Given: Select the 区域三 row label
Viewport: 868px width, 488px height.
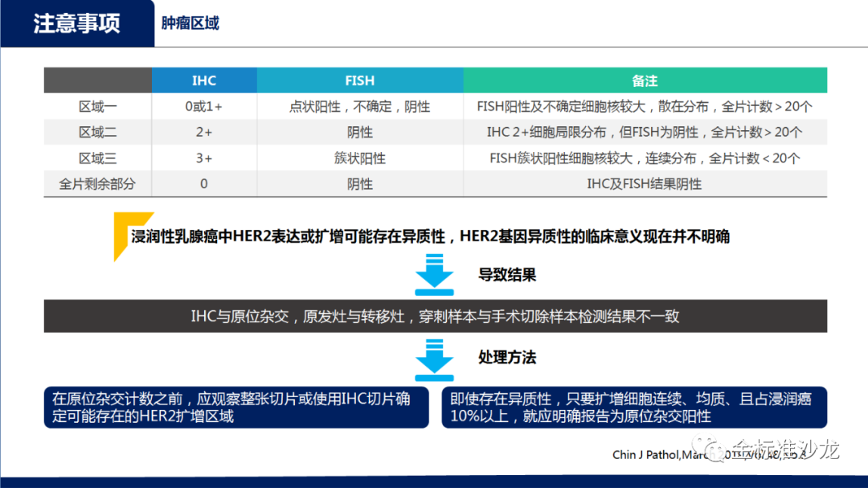Looking at the screenshot, I should [x=97, y=158].
